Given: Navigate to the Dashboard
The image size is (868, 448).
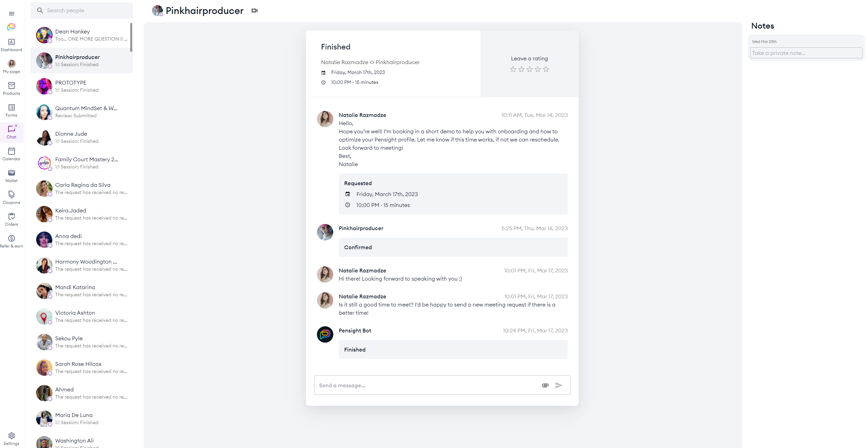Looking at the screenshot, I should 12,45.
